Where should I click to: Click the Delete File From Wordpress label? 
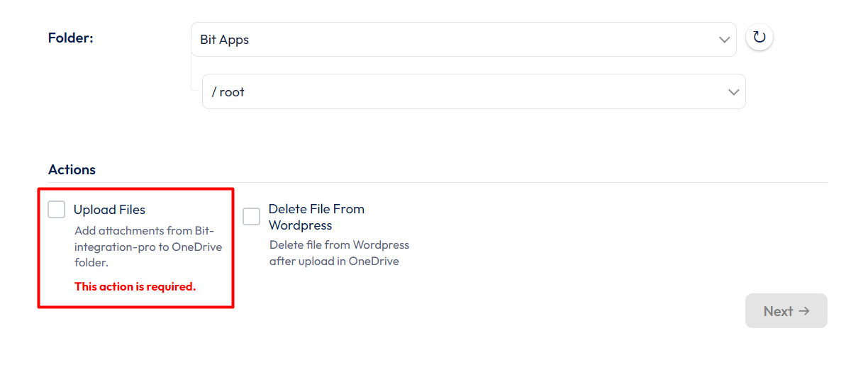coord(316,217)
